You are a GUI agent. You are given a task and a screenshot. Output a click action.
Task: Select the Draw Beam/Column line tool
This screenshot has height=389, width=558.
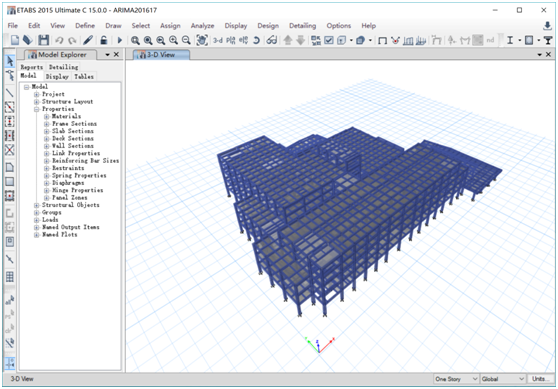tap(10, 93)
